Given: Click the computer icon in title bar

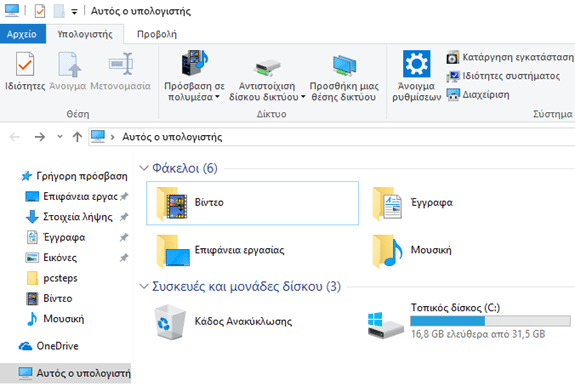Looking at the screenshot, I should click(x=12, y=10).
